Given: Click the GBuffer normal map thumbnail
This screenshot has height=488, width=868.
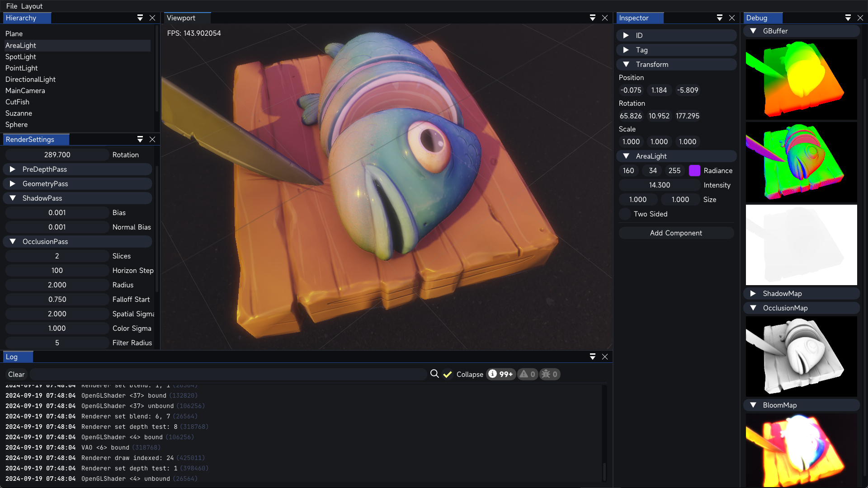Looking at the screenshot, I should (x=802, y=162).
